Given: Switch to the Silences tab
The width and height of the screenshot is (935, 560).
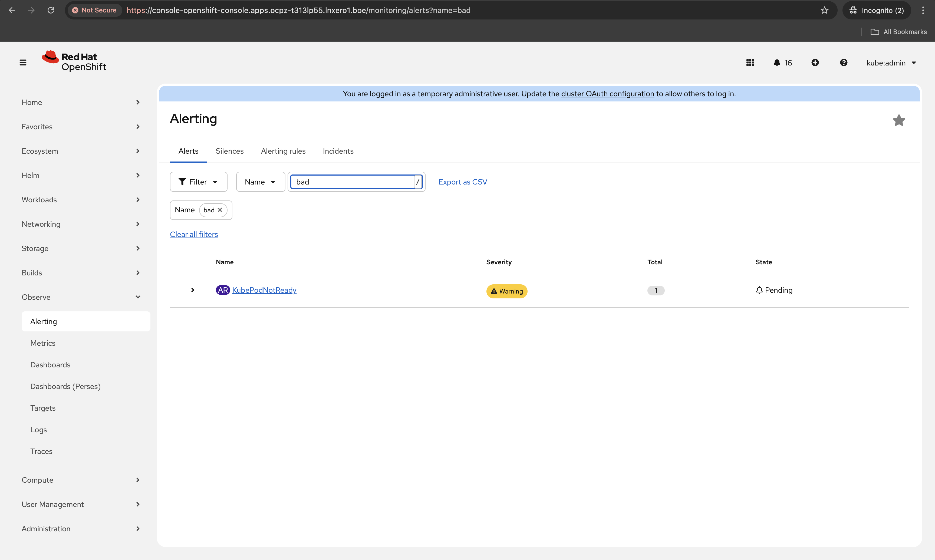Looking at the screenshot, I should tap(229, 151).
